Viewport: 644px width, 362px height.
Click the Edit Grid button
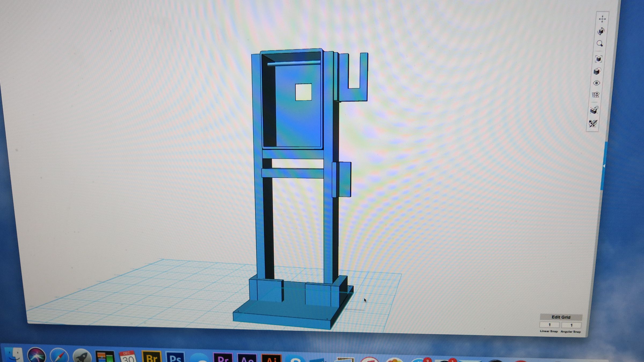tap(561, 317)
